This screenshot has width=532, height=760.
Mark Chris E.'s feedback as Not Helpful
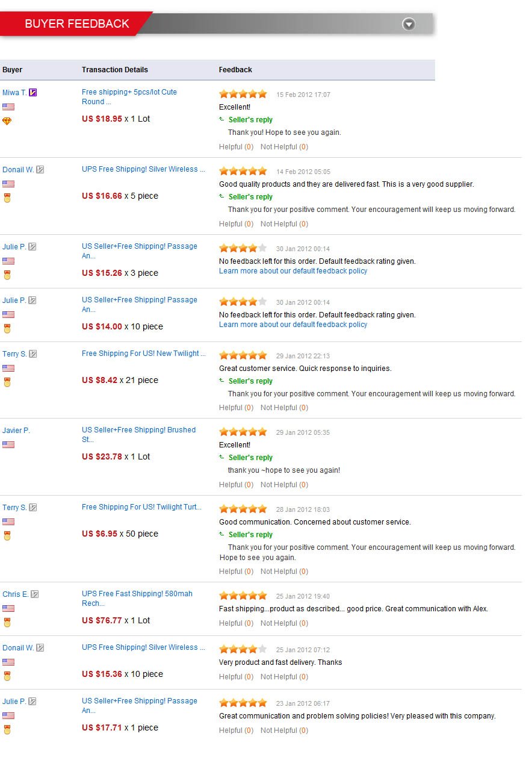click(284, 623)
